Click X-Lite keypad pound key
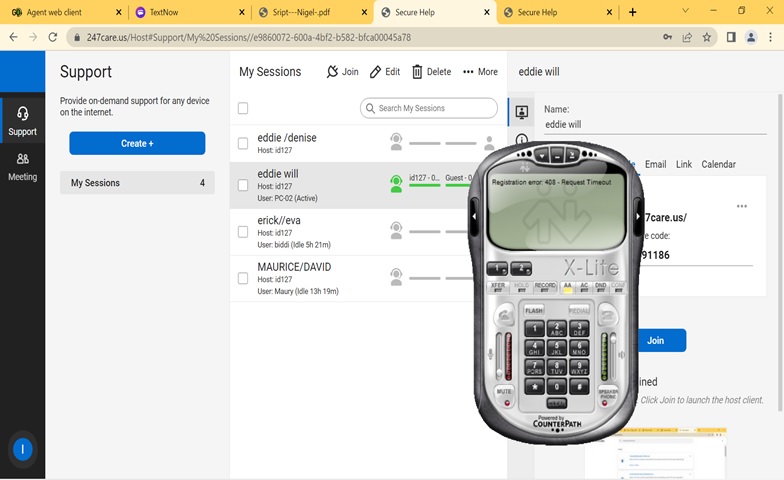Screen dimensions: 784x480 (x=579, y=387)
